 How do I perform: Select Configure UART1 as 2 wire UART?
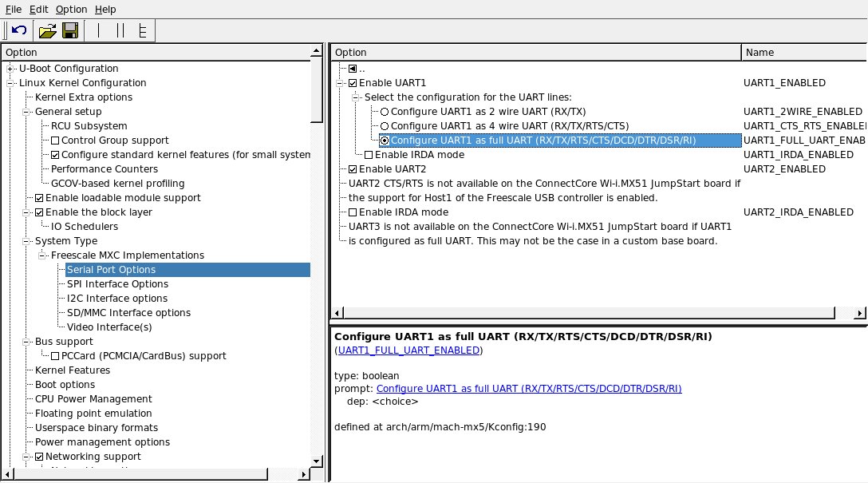point(385,112)
